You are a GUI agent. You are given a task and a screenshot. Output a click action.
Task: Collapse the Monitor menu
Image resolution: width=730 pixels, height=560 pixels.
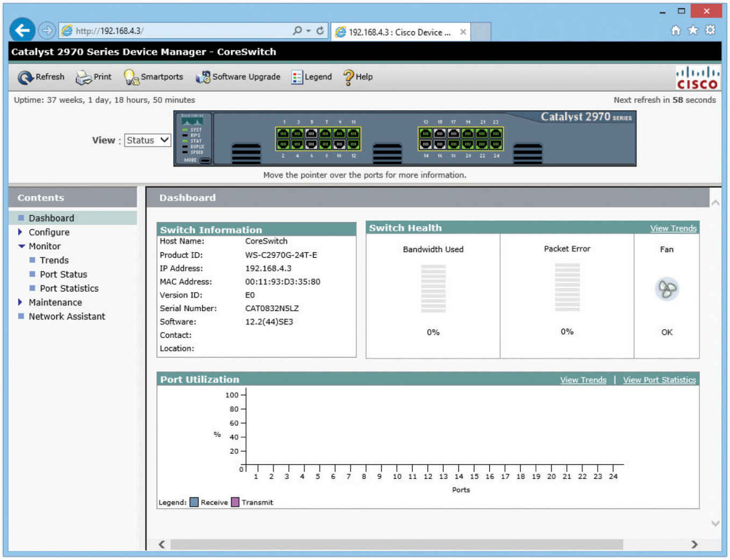[x=22, y=246]
